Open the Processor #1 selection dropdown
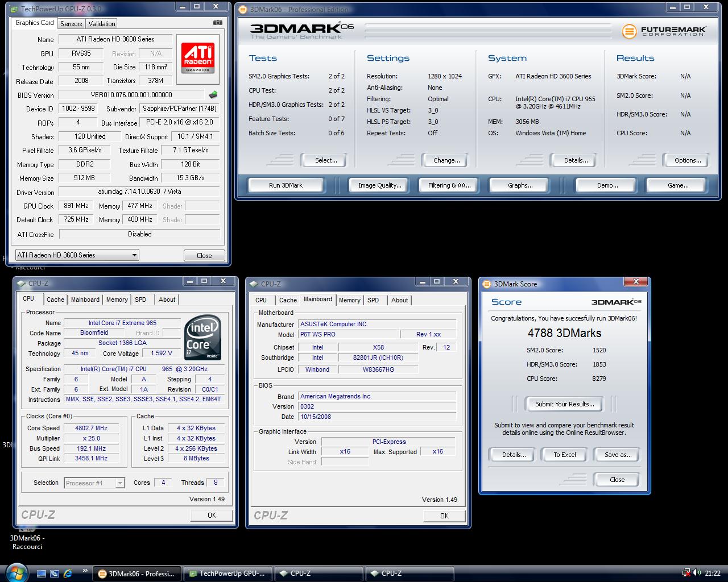Screen dimensions: 728x582 coord(94,483)
